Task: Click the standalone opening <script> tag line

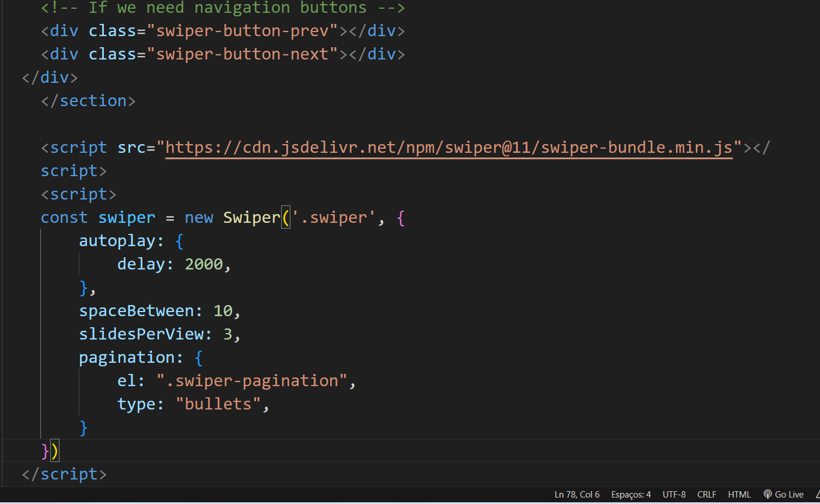Action: click(79, 194)
